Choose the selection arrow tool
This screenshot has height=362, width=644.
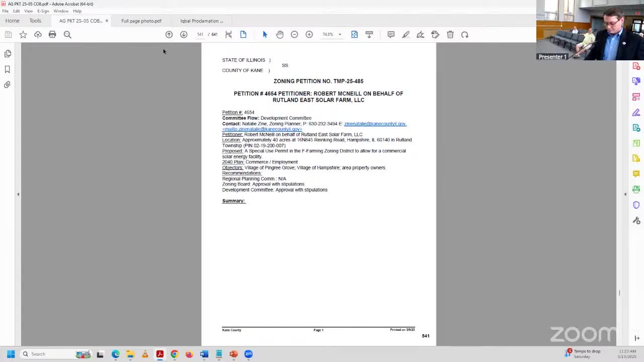coord(265,34)
